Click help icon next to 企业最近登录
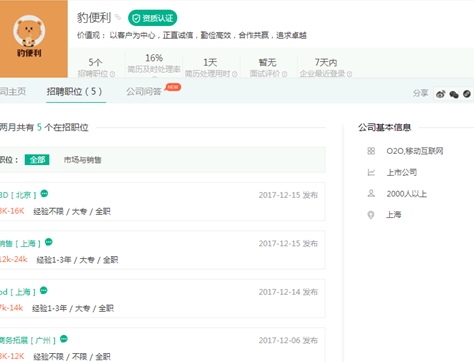Viewport: 474px width, 362px height. (x=349, y=74)
